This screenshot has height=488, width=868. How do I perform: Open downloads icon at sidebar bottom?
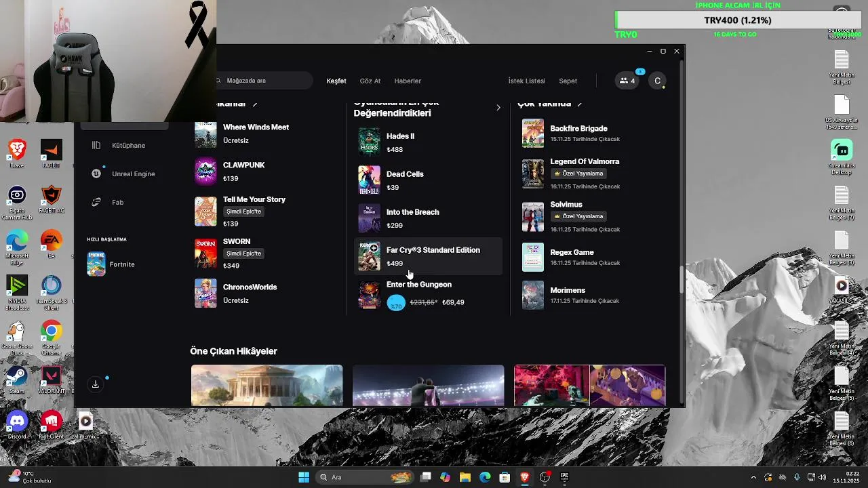tap(96, 384)
